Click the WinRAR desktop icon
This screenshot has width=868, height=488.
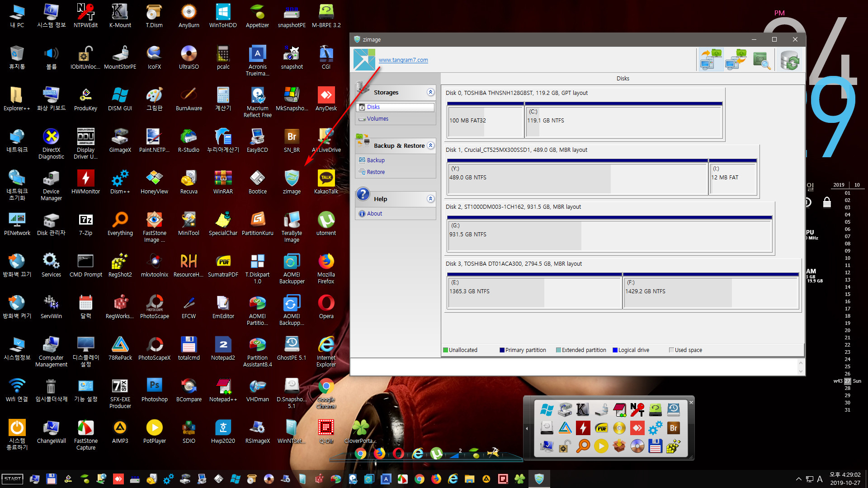point(223,182)
